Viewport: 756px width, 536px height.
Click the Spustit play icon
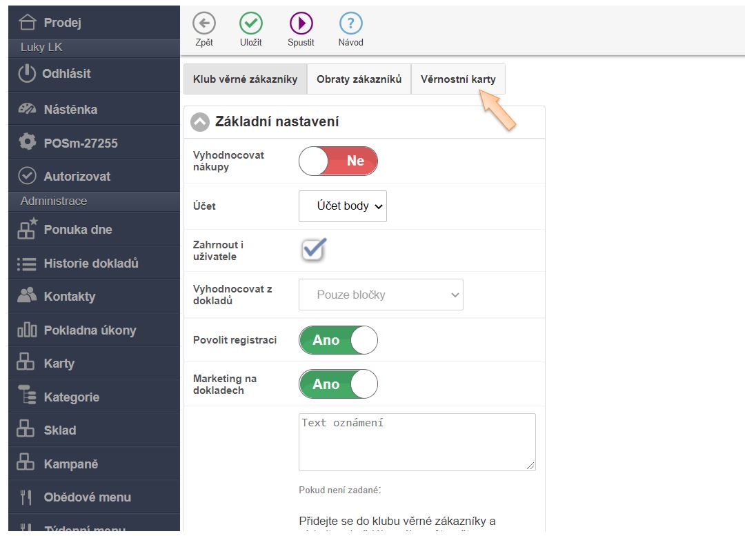pyautogui.click(x=301, y=23)
